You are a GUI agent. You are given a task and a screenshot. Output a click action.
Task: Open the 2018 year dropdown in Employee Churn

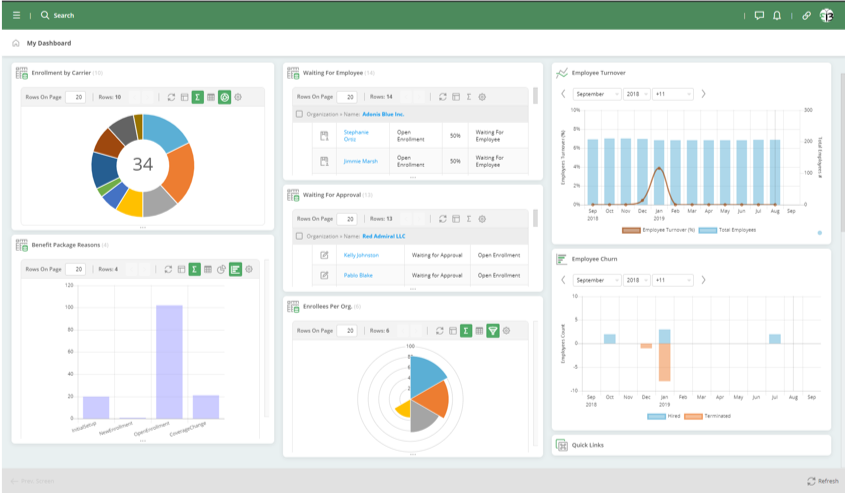coord(637,280)
